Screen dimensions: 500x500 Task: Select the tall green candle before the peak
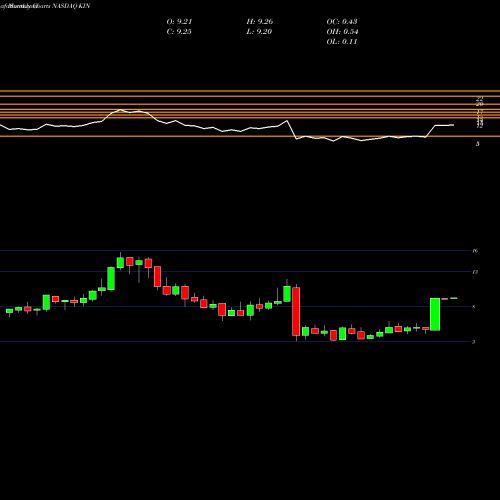point(111,278)
